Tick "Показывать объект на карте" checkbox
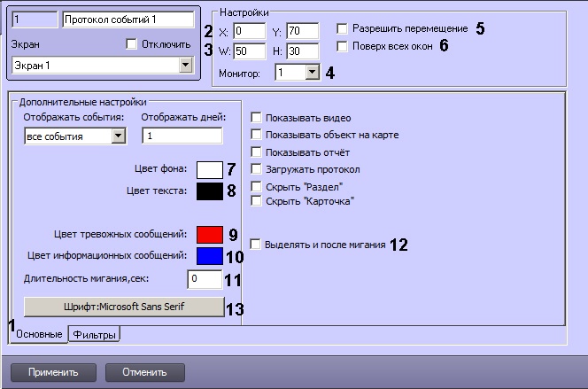Image resolution: width=588 pixels, height=389 pixels. point(257,135)
